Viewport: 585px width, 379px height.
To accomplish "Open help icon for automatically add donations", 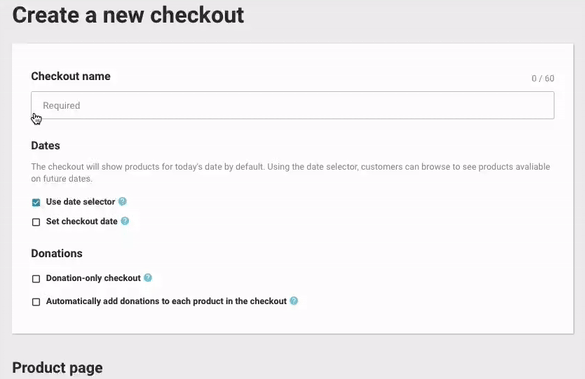I will pyautogui.click(x=294, y=301).
